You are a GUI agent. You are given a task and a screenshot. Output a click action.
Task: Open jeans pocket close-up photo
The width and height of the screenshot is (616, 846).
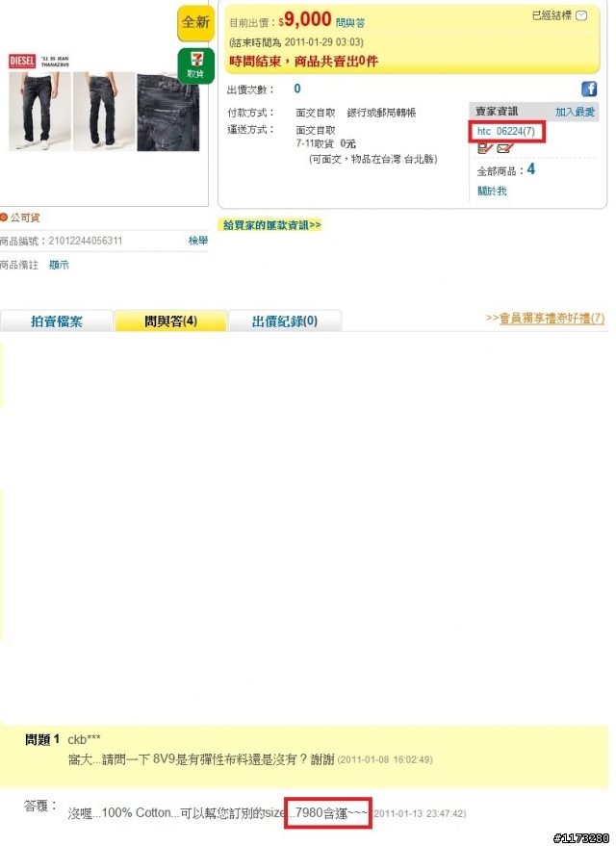pyautogui.click(x=167, y=113)
